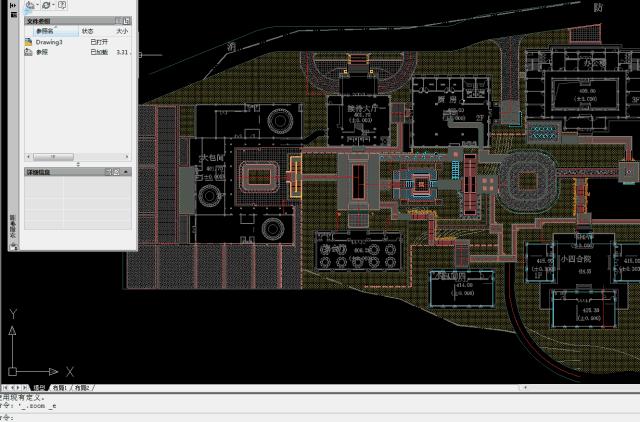Open the 布局2 layout tab
Screen dimensions: 640x422
pos(81,387)
